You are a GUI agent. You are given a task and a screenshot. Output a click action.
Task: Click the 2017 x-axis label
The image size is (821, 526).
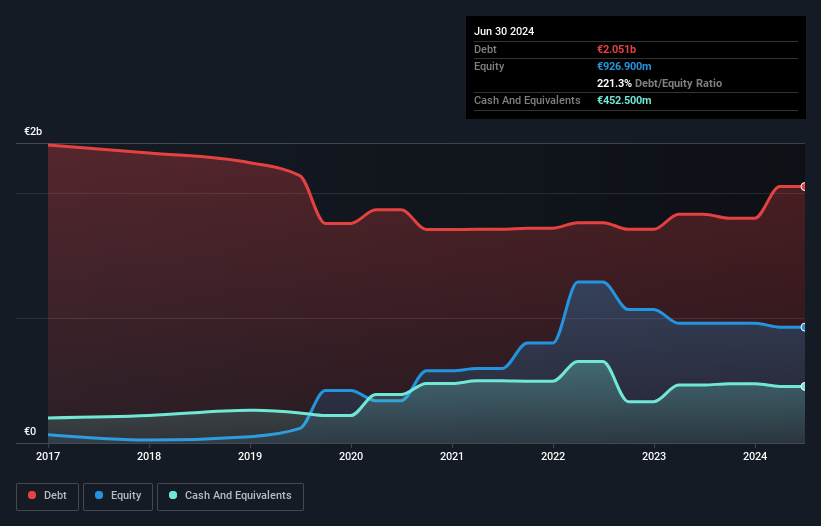[x=48, y=456]
